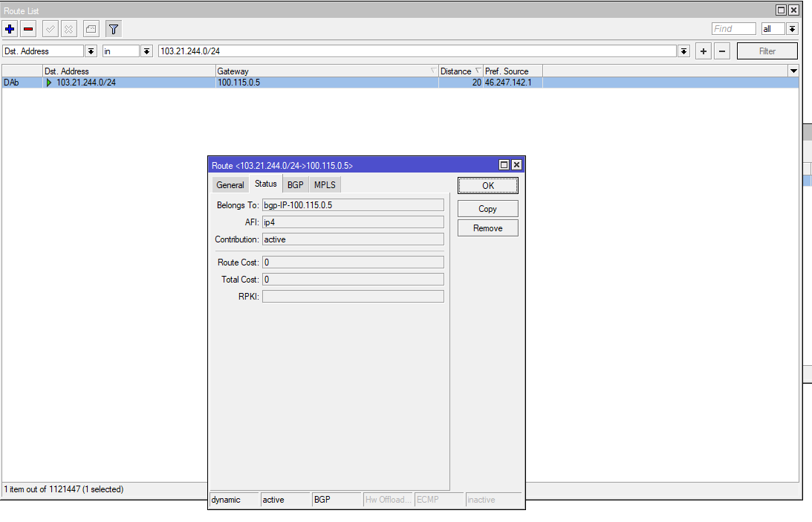Open comment editor icon in toolbar

[91, 29]
